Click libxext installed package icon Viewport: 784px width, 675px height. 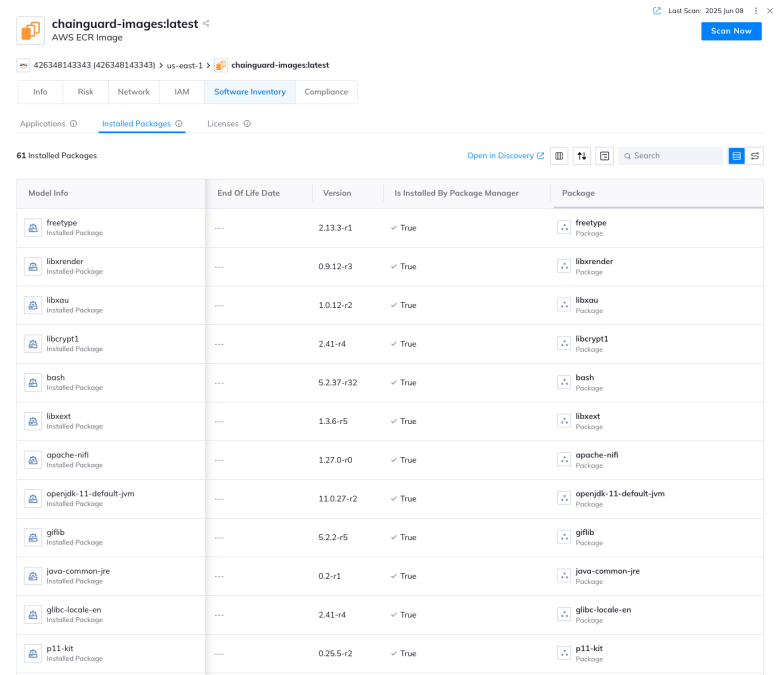click(33, 422)
